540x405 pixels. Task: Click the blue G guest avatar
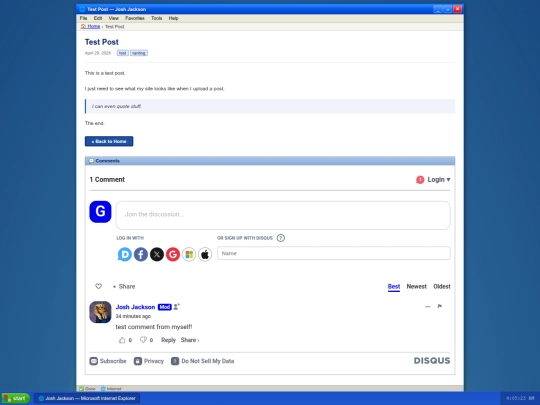(x=100, y=212)
